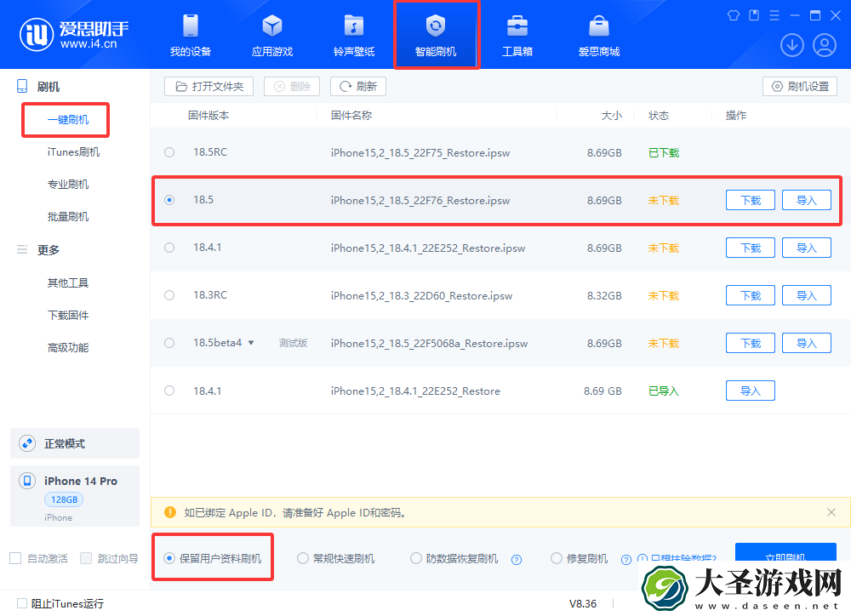Click the iPhone 14 Pro device icon
This screenshot has width=851, height=616.
point(27,481)
